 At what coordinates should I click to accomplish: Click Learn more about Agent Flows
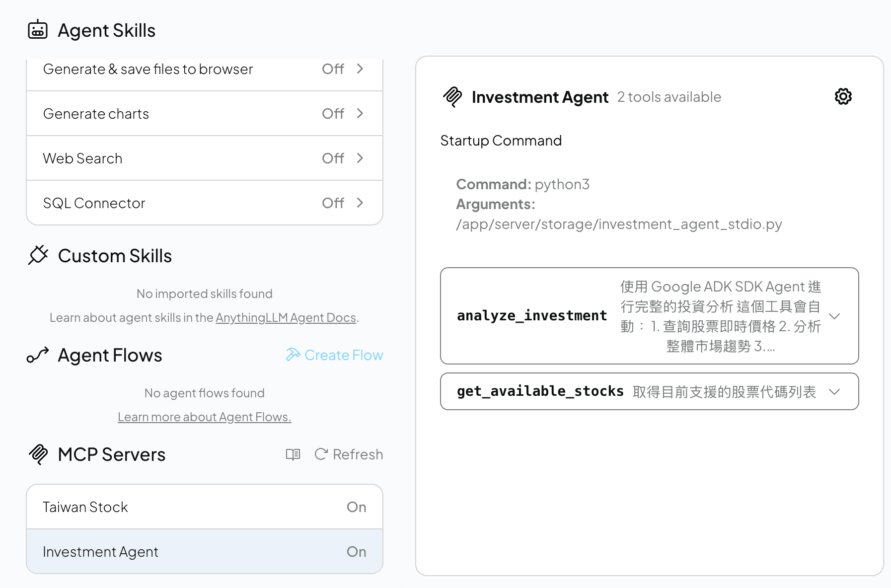coord(204,417)
